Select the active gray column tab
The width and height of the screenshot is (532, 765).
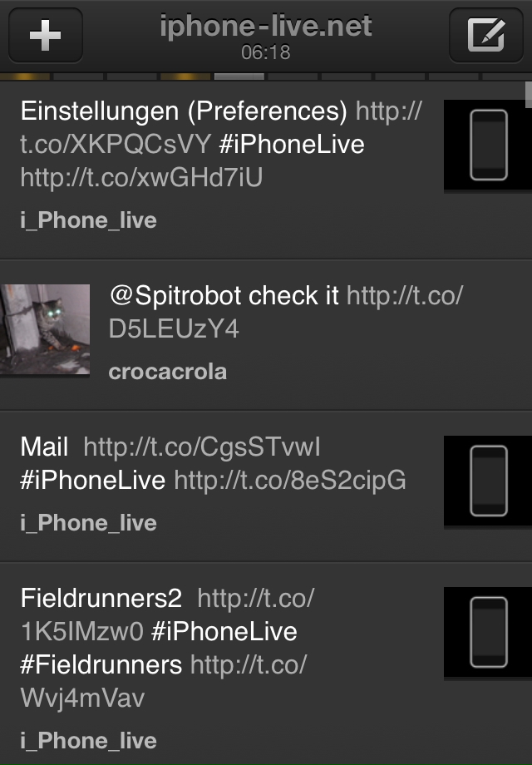point(239,76)
